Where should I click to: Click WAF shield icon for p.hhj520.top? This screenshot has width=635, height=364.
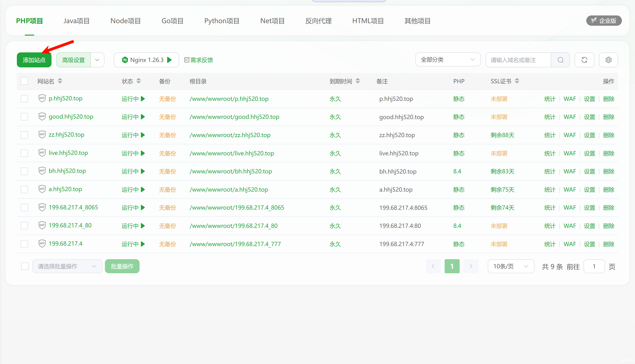(42, 98)
